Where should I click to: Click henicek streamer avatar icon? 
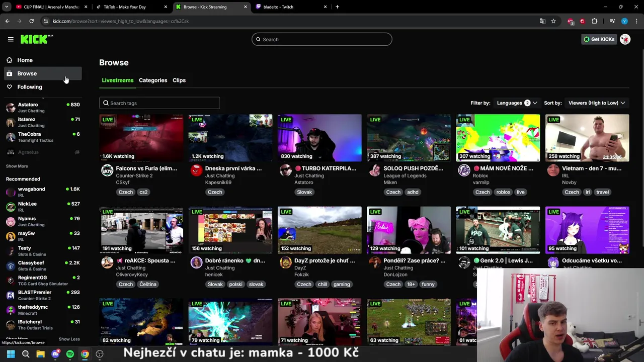(x=196, y=262)
